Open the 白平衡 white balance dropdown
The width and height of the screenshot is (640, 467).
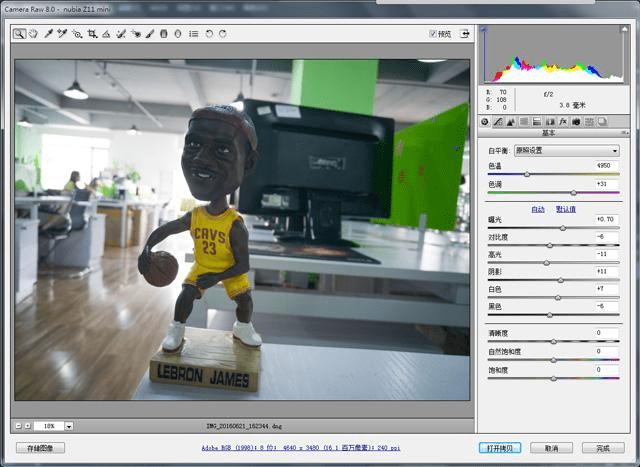567,151
